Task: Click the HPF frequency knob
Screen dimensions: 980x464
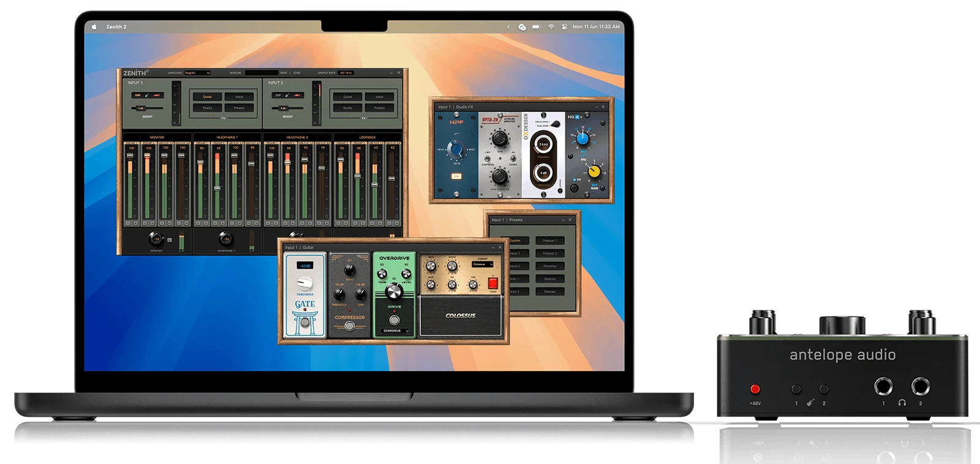Action: (456, 149)
